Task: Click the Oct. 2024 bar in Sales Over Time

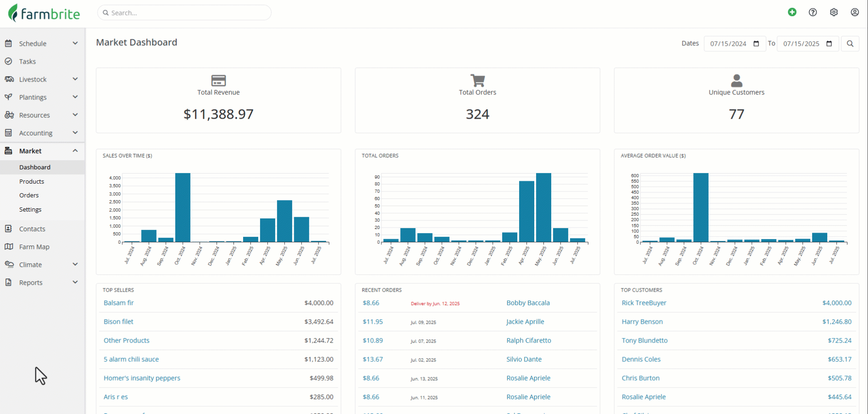Action: [x=183, y=207]
